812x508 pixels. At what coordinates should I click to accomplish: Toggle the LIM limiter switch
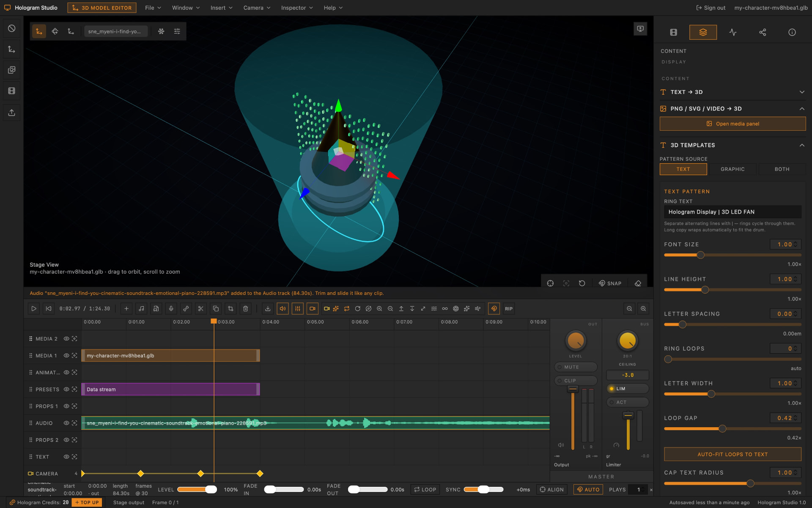[628, 389]
